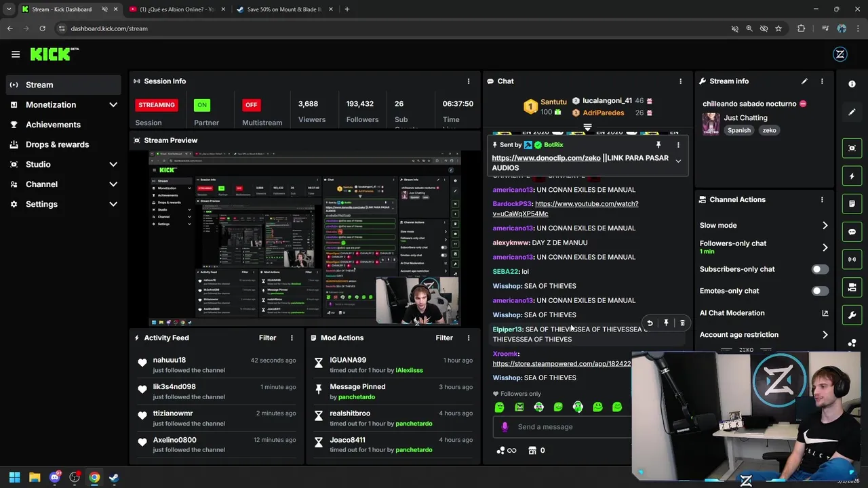This screenshot has width=868, height=488.
Task: Open the donoclip.com/zeko link
Action: (x=546, y=158)
